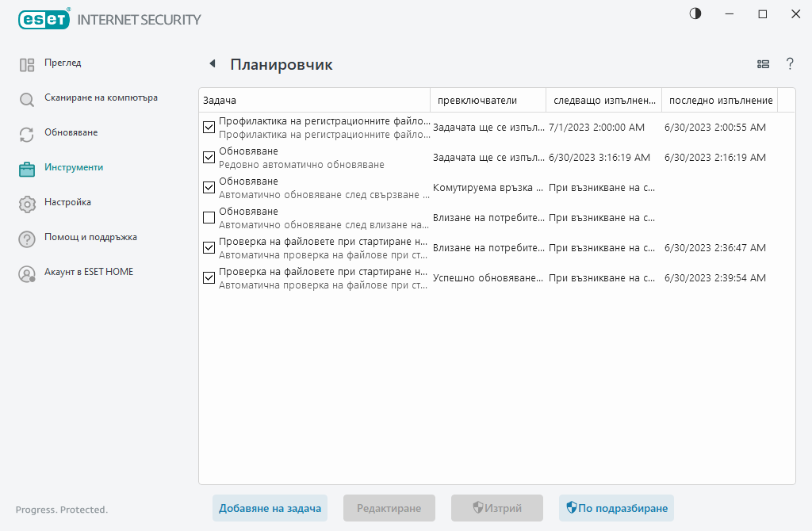Open help with the question mark icon
This screenshot has height=531, width=812.
pyautogui.click(x=790, y=64)
